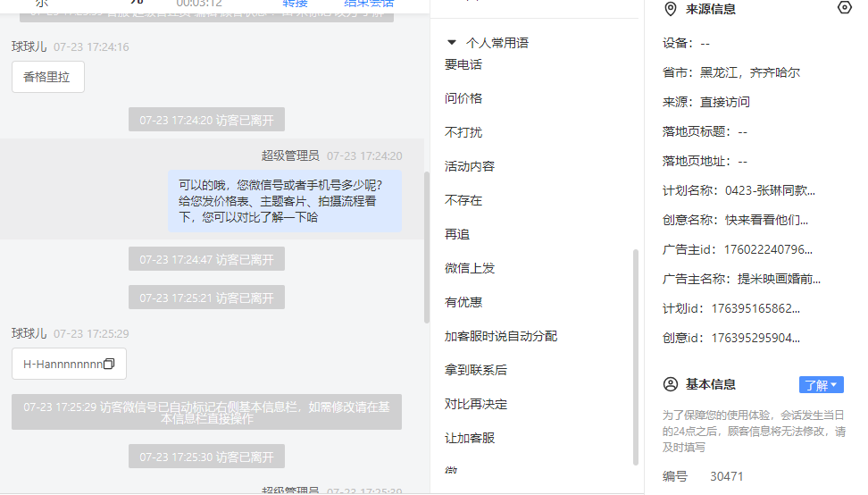The image size is (868, 495).
Task: Click the 转接 transfer link
Action: pos(295,4)
